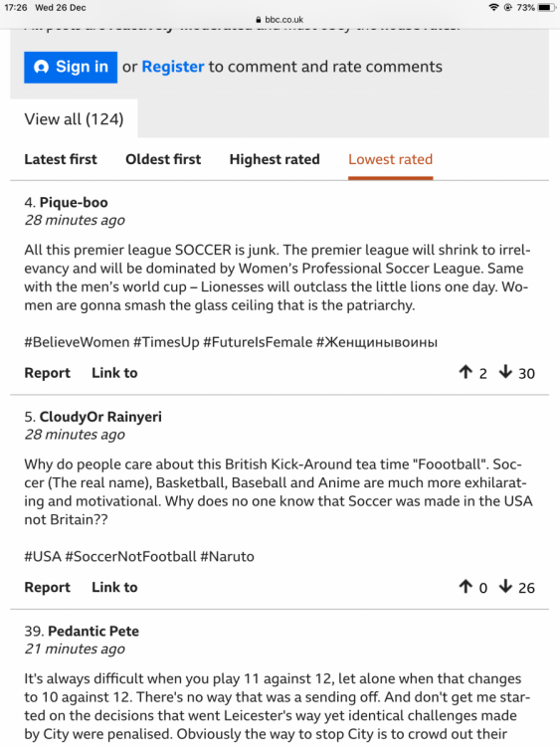The width and height of the screenshot is (560, 746).
Task: Select the Lowest rated tab
Action: click(390, 159)
